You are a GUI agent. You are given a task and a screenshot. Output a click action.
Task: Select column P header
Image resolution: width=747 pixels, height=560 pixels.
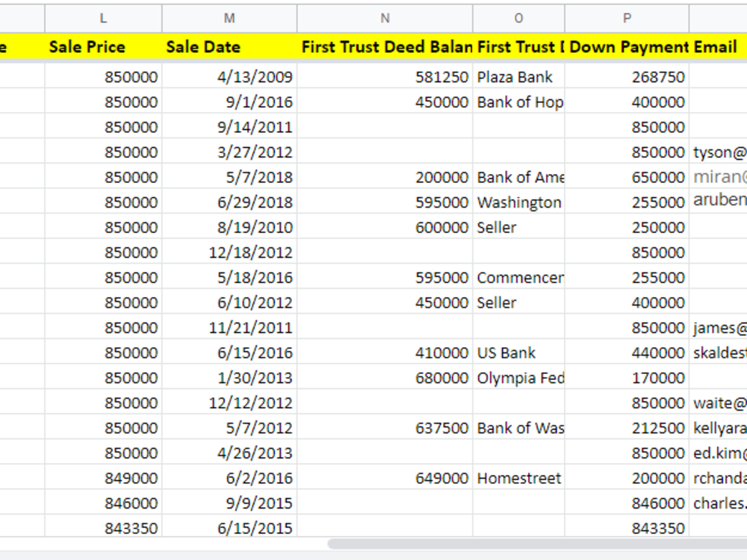[627, 18]
